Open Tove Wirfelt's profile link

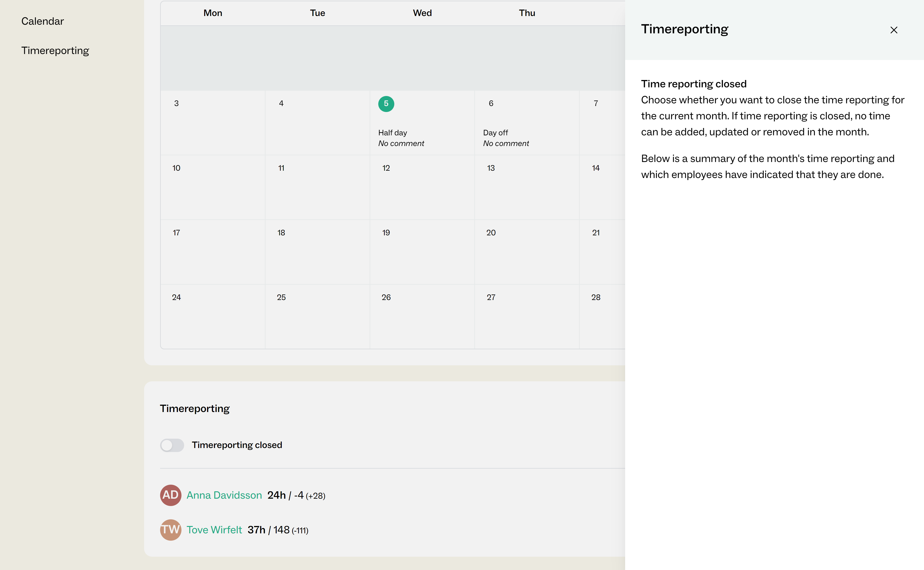click(x=214, y=530)
